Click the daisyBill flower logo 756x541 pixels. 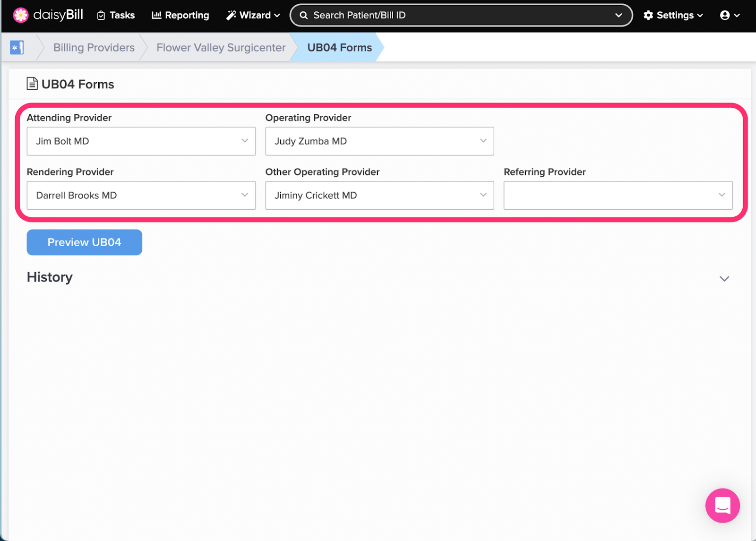tap(20, 15)
